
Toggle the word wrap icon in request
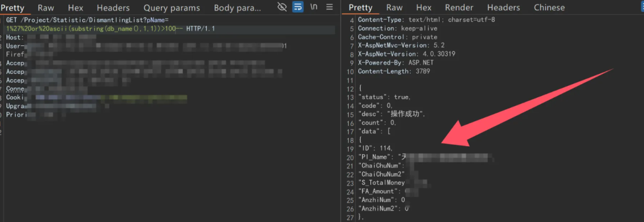pyautogui.click(x=298, y=7)
